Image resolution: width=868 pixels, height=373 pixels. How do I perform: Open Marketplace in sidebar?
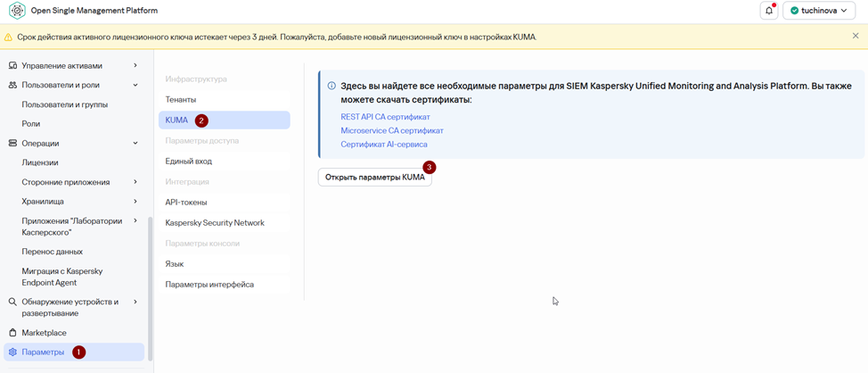pyautogui.click(x=44, y=333)
